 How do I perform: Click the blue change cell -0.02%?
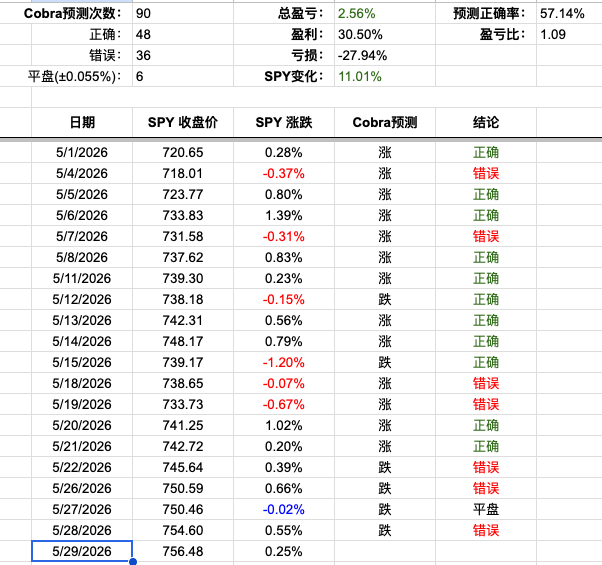click(284, 509)
